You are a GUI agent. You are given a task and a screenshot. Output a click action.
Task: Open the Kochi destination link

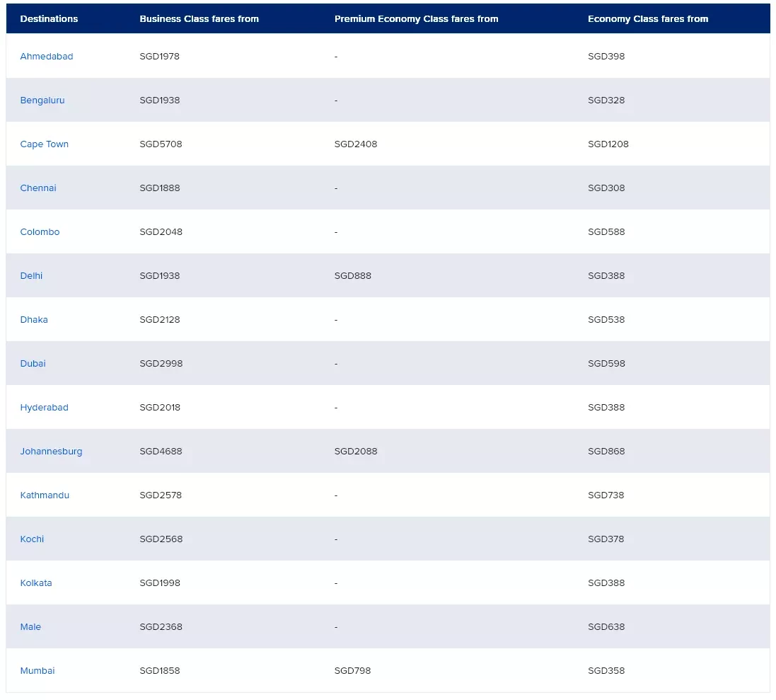32,539
